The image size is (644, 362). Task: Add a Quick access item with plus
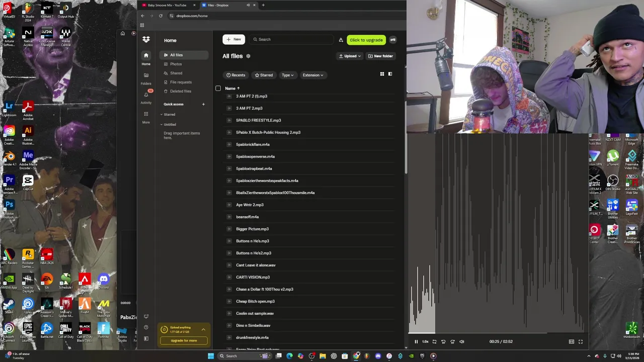tap(203, 104)
